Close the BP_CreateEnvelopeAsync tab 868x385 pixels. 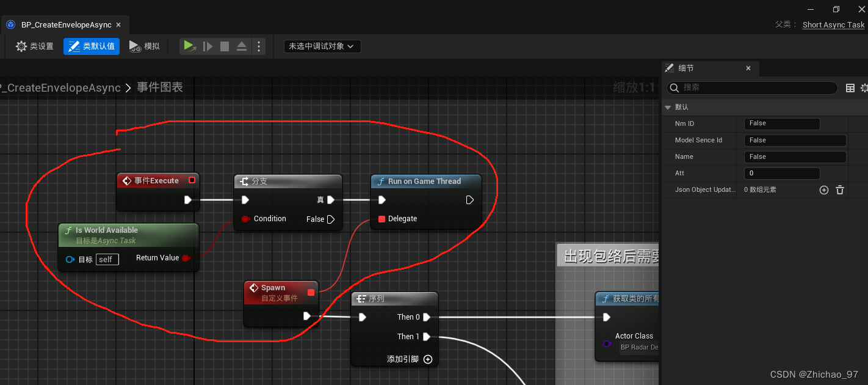118,25
